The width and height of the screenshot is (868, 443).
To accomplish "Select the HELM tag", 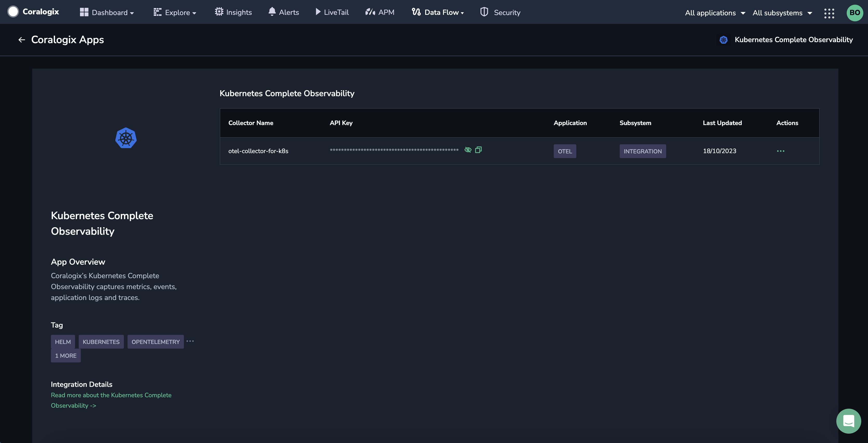I will tap(63, 342).
